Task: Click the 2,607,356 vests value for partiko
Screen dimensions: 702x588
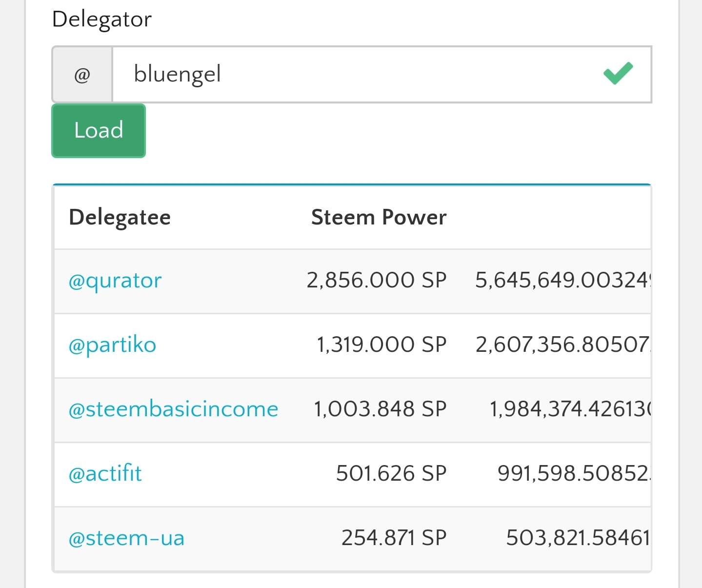Action: 562,345
